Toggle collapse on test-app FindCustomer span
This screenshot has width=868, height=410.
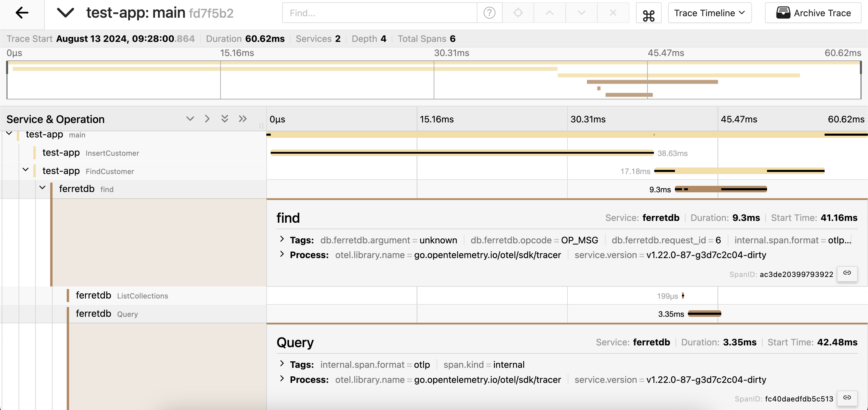[27, 170]
